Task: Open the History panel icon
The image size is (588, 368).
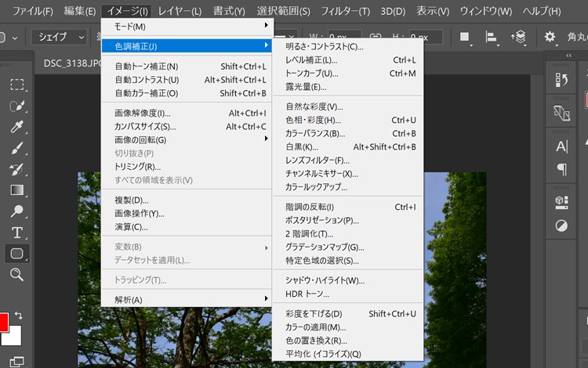Action: point(561,80)
